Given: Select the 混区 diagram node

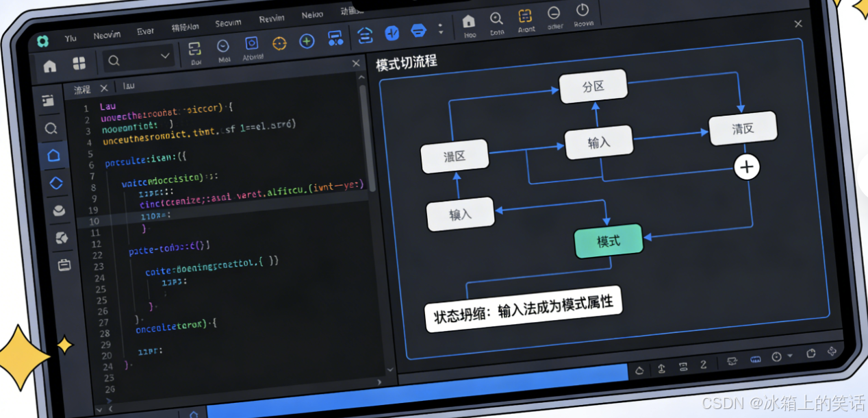Looking at the screenshot, I should pyautogui.click(x=455, y=156).
